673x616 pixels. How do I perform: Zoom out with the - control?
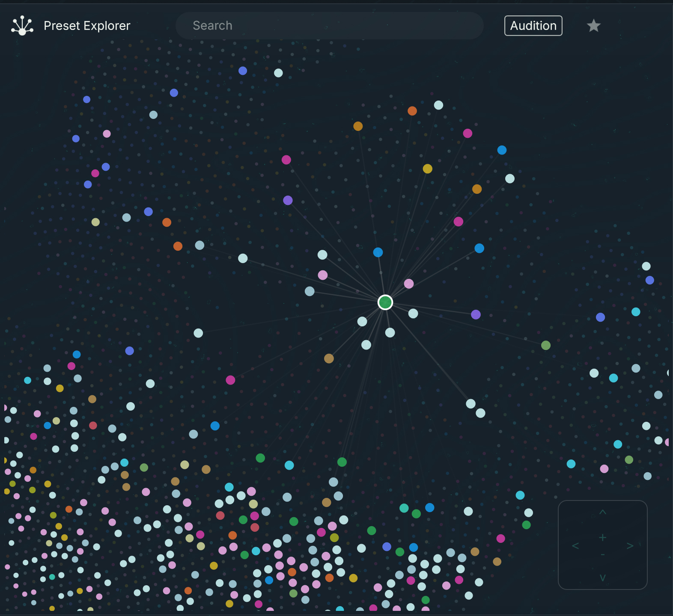click(x=602, y=555)
